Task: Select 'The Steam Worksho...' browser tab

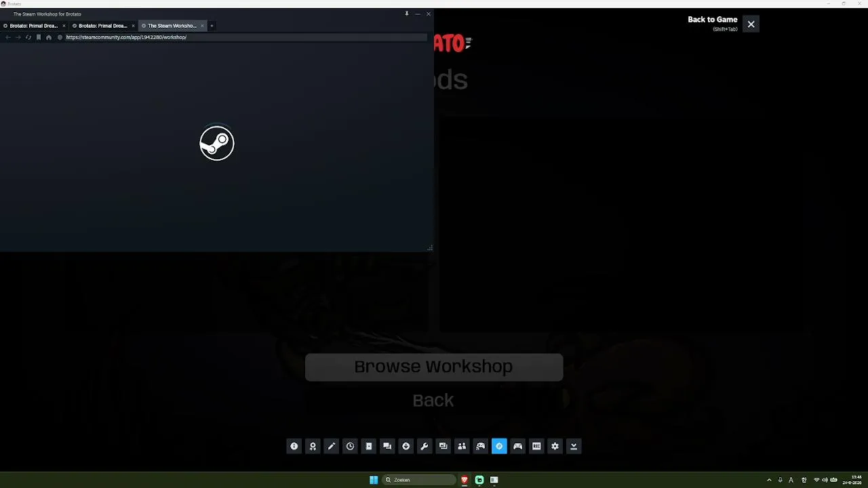Action: pos(172,26)
